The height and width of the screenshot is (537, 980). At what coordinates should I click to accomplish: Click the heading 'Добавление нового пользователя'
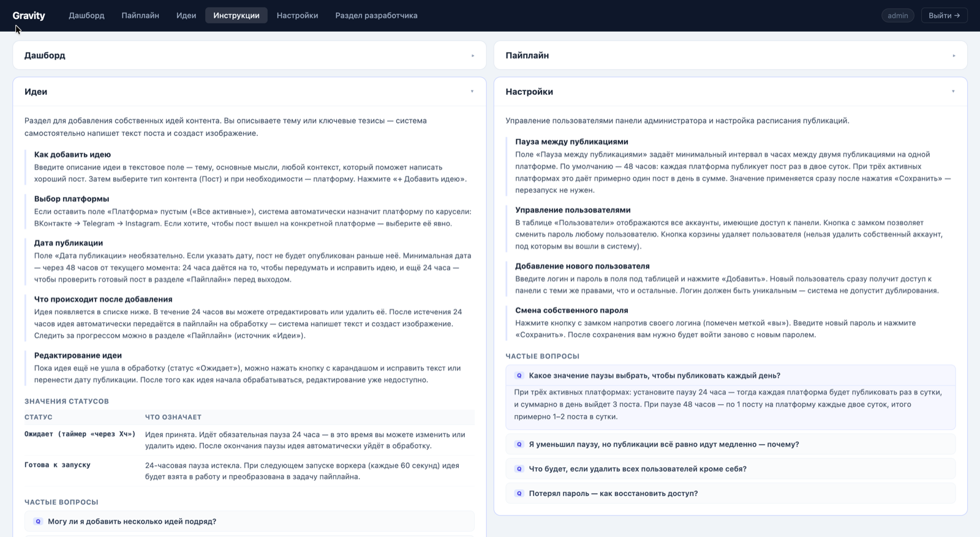(582, 266)
